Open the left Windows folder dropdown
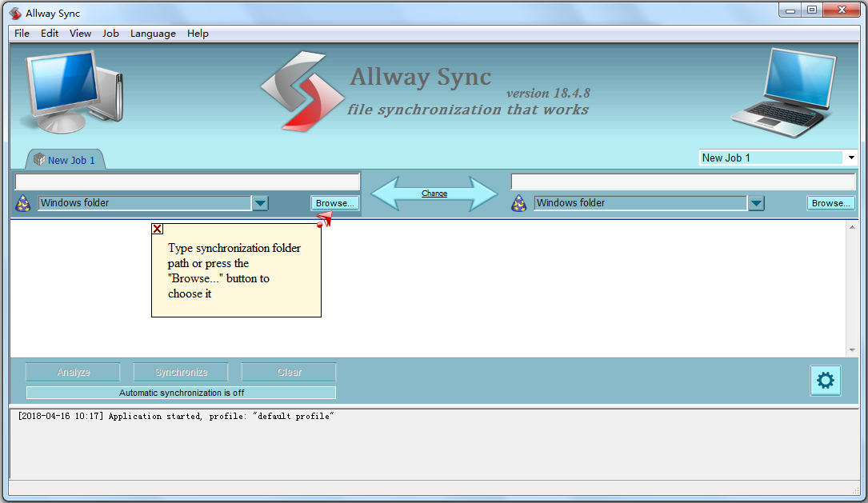The width and height of the screenshot is (868, 503). pos(260,203)
